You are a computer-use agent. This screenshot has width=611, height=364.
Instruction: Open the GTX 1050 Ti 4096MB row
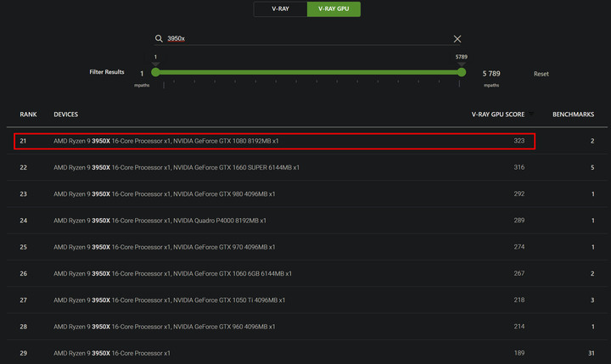pyautogui.click(x=307, y=300)
